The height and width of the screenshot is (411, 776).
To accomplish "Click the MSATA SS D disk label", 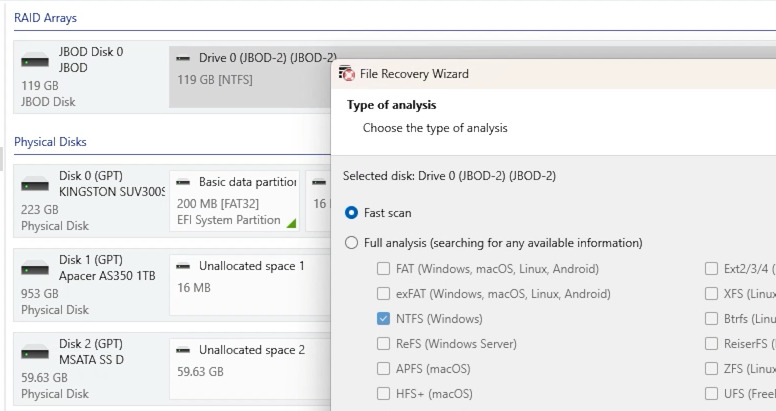I will click(92, 360).
